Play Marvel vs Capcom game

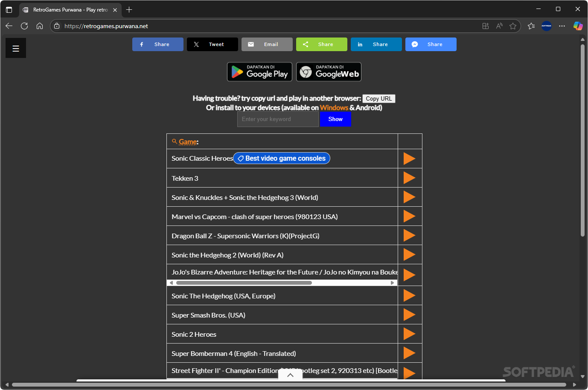click(410, 216)
